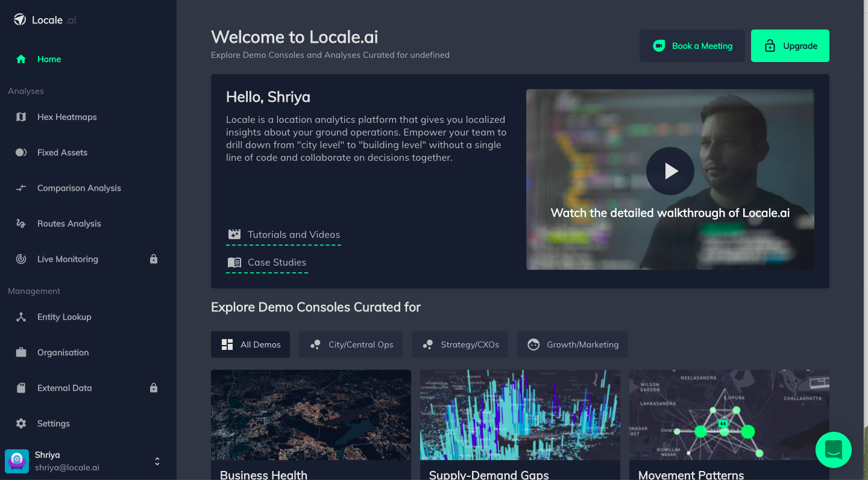Play the Locale.ai walkthrough video

[670, 171]
